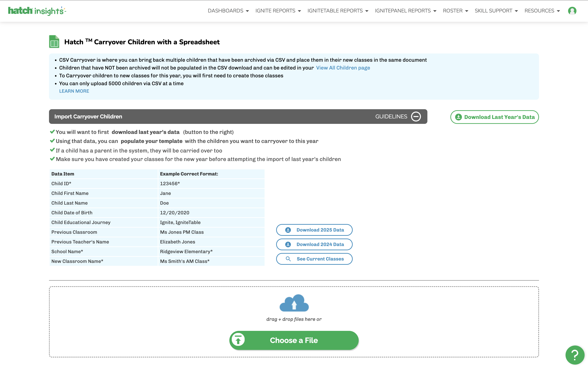Click the bold 'download last year's data' text
This screenshot has height=368, width=588.
[145, 132]
